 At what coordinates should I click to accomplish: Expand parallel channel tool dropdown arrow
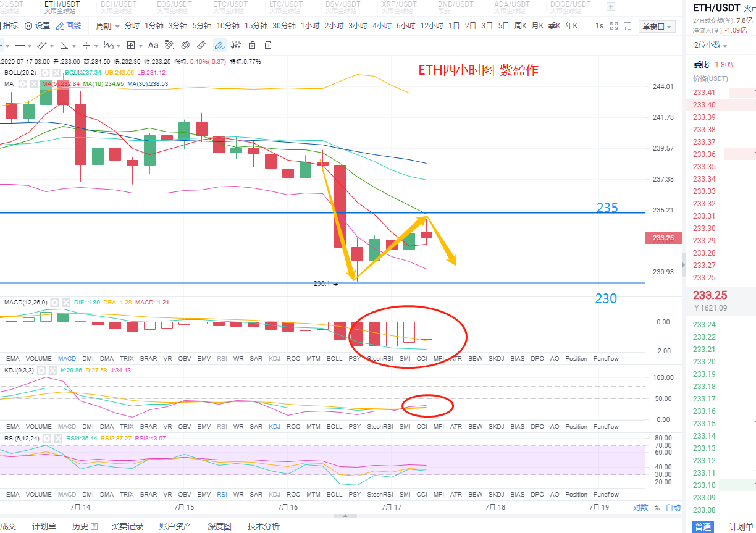click(52, 46)
